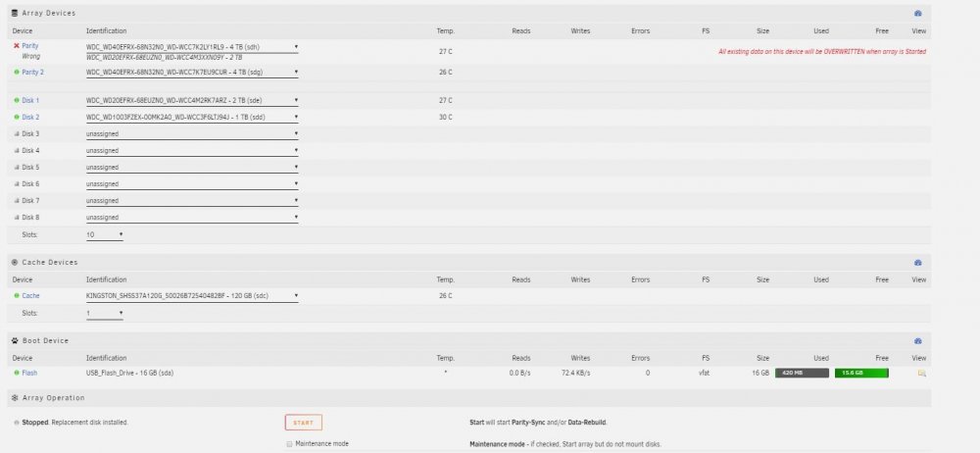
Task: Click the Flash free space 15.6 GB bar
Action: [861, 373]
